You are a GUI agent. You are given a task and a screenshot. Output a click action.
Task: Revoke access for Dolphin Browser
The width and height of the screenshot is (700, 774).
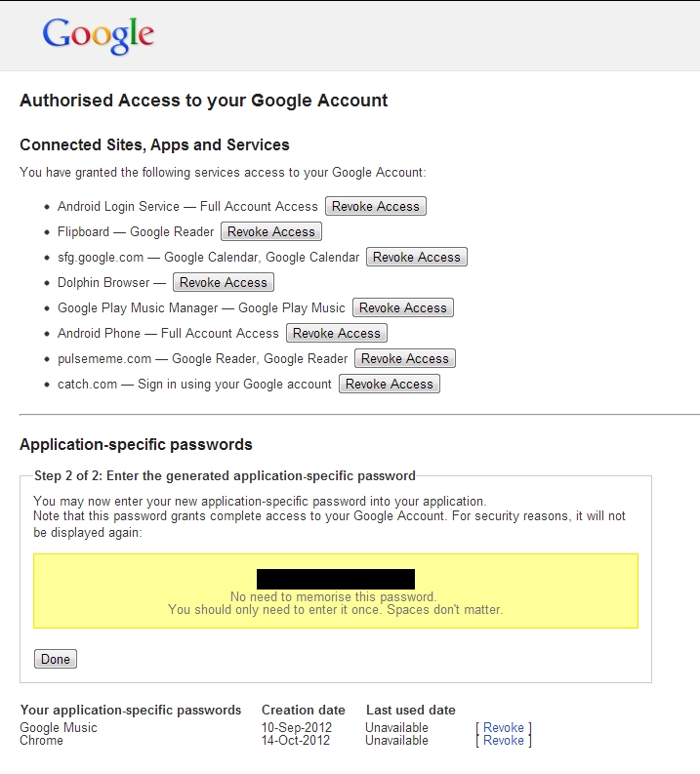(x=224, y=282)
